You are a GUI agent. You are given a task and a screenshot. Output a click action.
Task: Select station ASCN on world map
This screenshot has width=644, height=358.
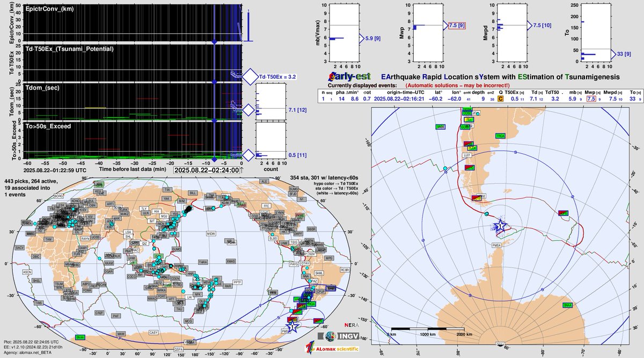click(x=27, y=272)
